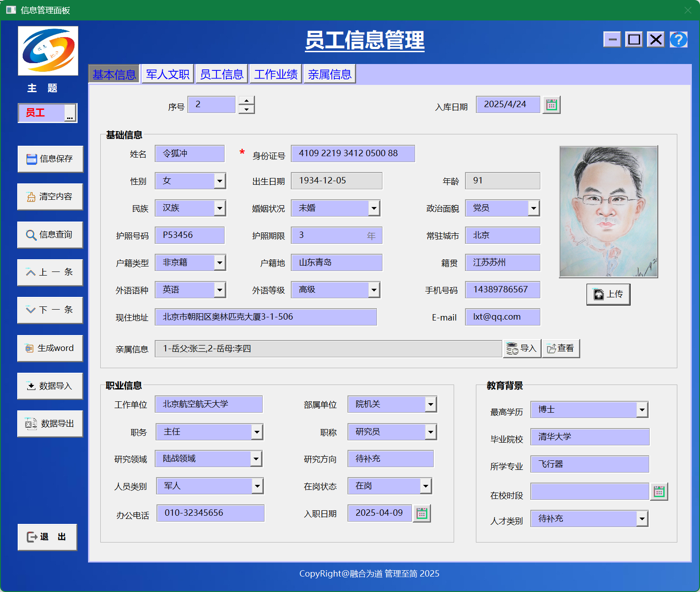The width and height of the screenshot is (700, 592).
Task: Open the 人员类别 dropdown
Action: [x=257, y=486]
